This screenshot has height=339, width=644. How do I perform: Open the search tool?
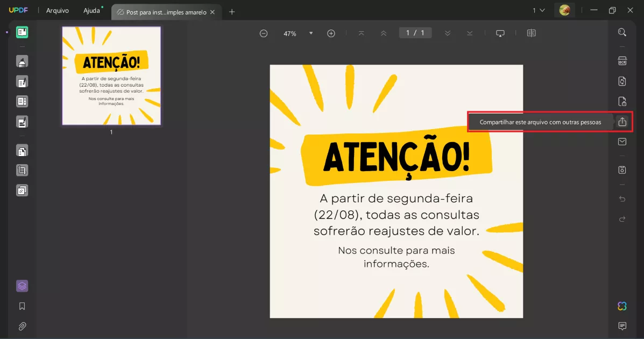click(x=622, y=32)
